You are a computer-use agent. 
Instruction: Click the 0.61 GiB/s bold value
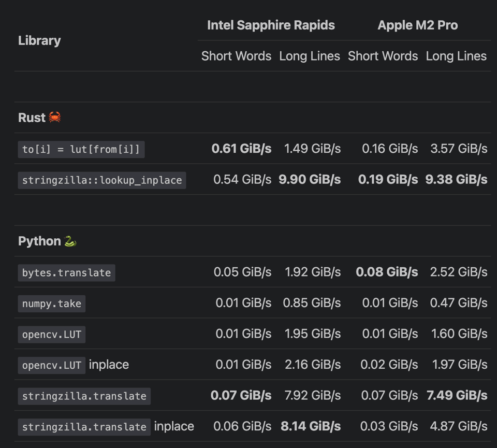(241, 148)
